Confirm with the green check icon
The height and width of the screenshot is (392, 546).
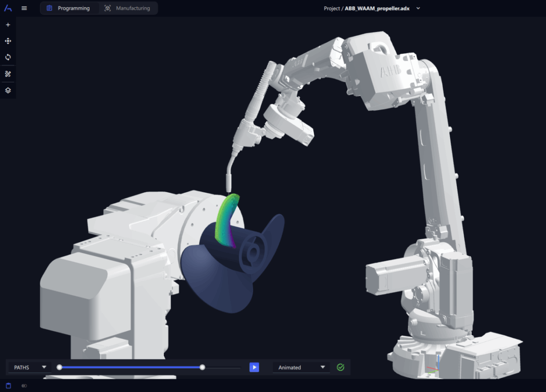coord(340,367)
